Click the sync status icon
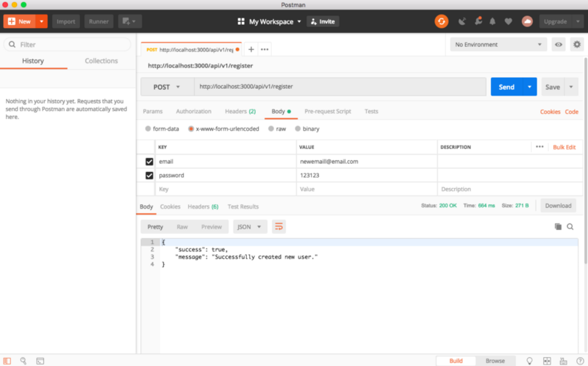588x366 pixels. coord(442,21)
